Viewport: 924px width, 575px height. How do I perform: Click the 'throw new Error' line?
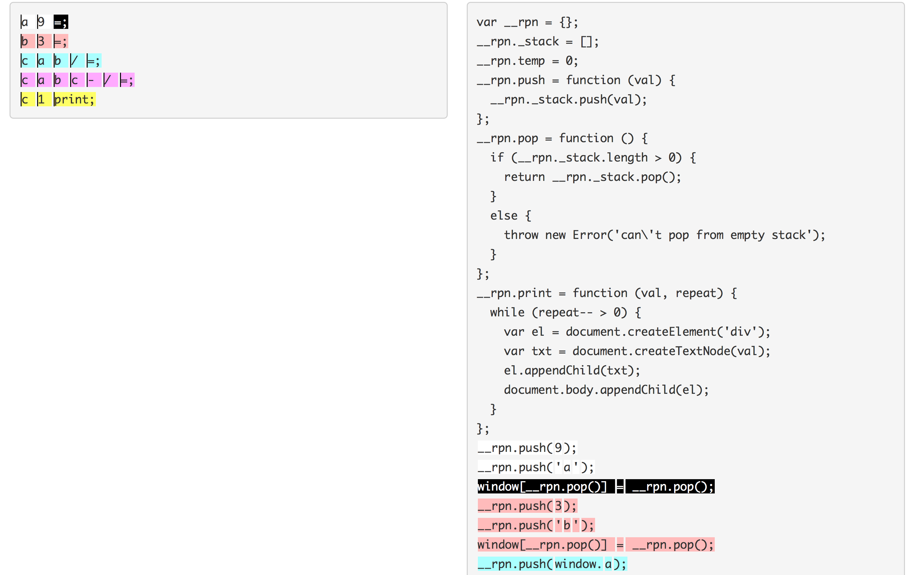pyautogui.click(x=665, y=235)
